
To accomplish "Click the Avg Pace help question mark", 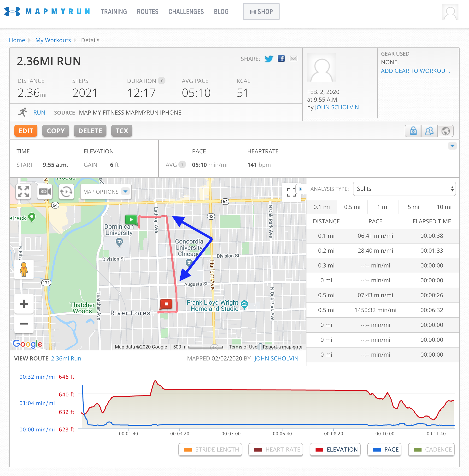I will [182, 164].
